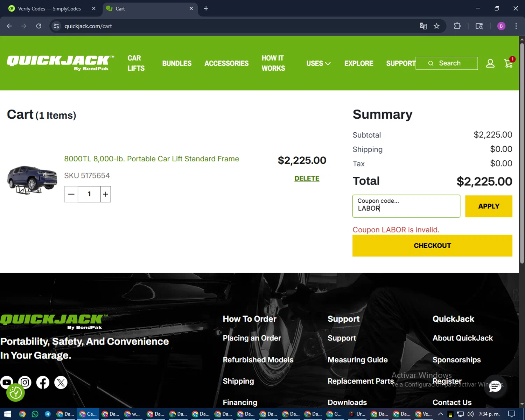The width and height of the screenshot is (525, 420).
Task: Open the YouTube social icon
Action: click(6, 382)
